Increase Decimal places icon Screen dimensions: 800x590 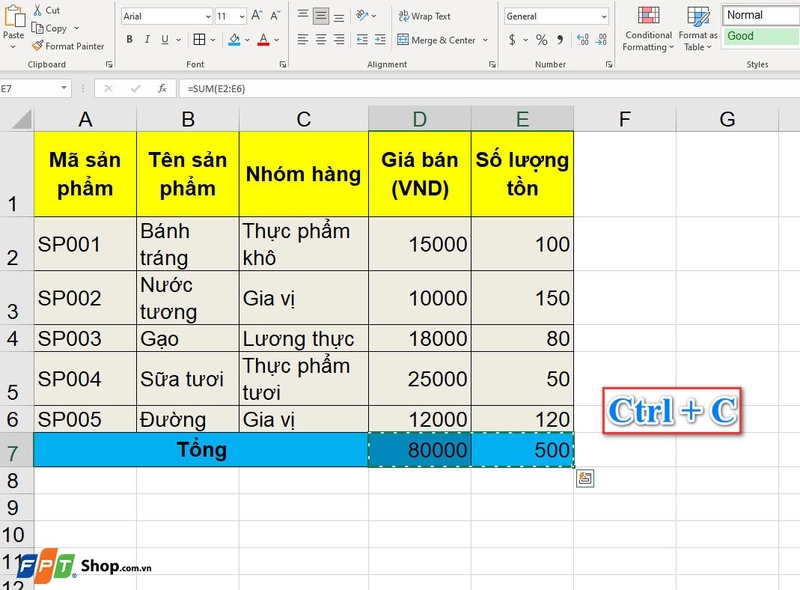pyautogui.click(x=583, y=39)
